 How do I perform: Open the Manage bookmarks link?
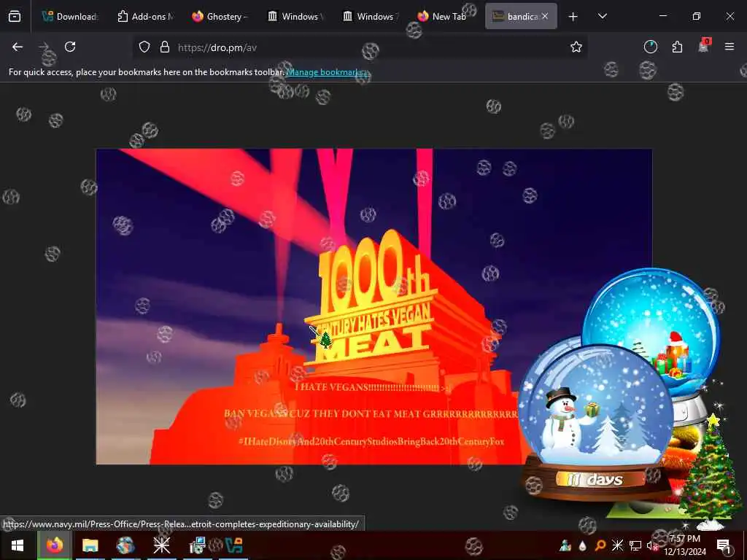[x=325, y=72]
